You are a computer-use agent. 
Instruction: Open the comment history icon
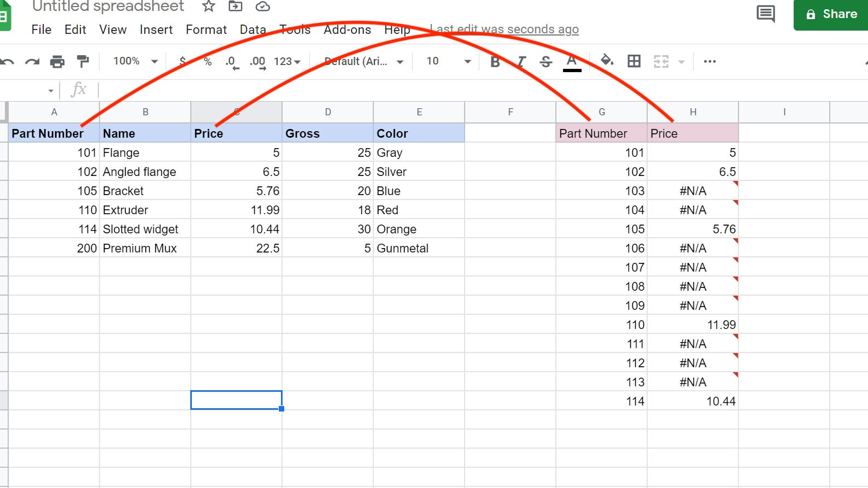click(x=765, y=14)
